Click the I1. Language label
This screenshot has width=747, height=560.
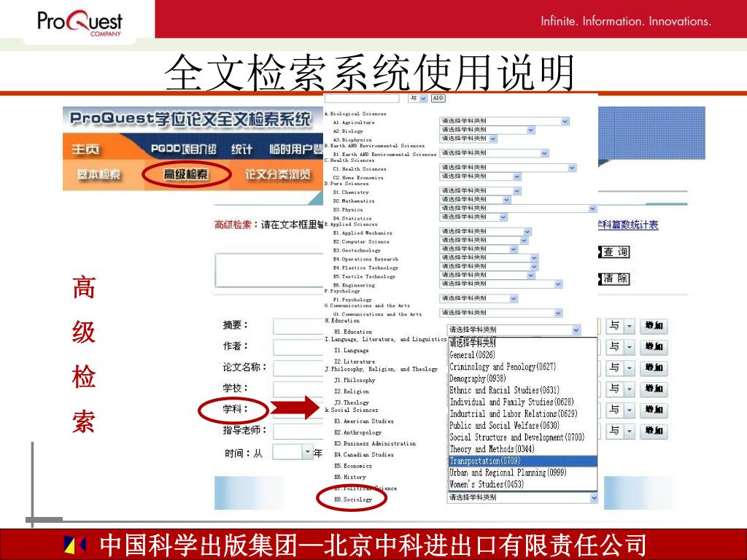point(351,350)
